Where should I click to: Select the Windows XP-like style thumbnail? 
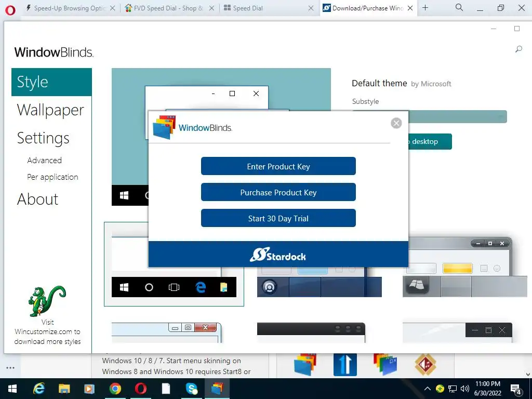pos(167,332)
